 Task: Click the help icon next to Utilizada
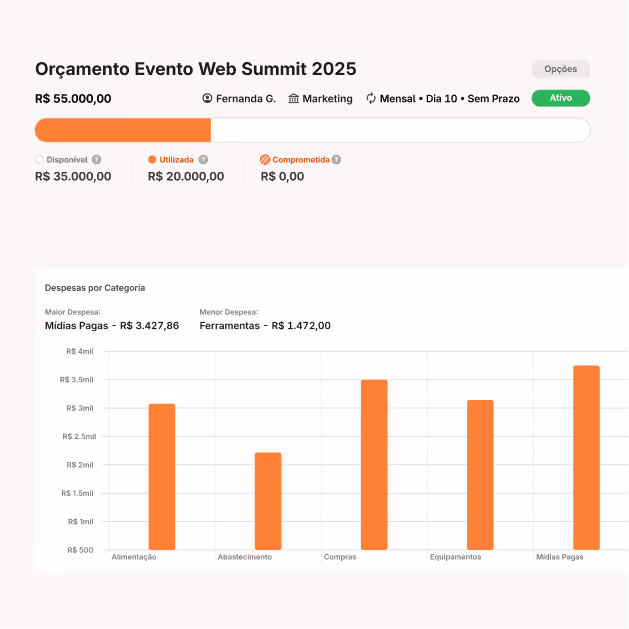coord(203,160)
